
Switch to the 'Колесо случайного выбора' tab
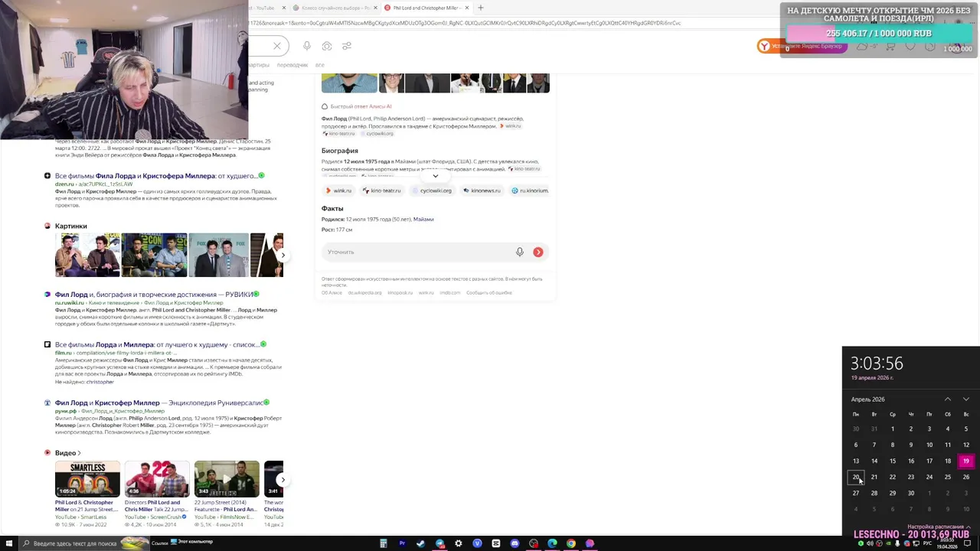[x=335, y=8]
